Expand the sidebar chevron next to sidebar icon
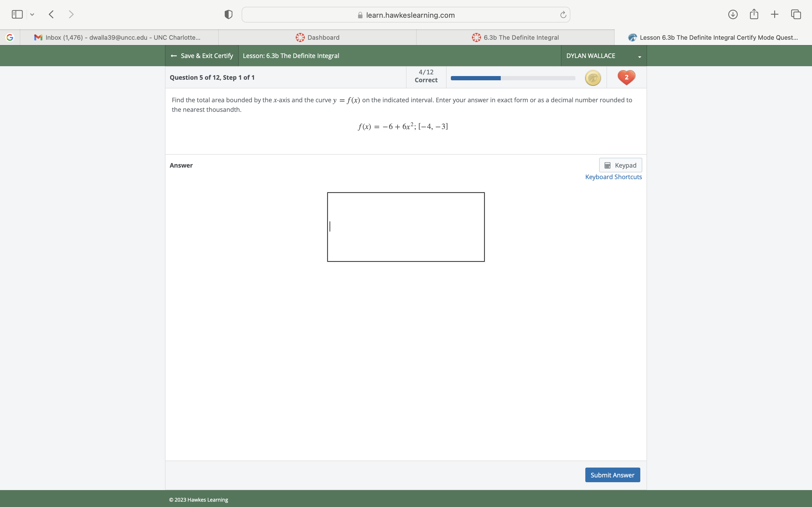The width and height of the screenshot is (812, 507). pyautogui.click(x=32, y=14)
